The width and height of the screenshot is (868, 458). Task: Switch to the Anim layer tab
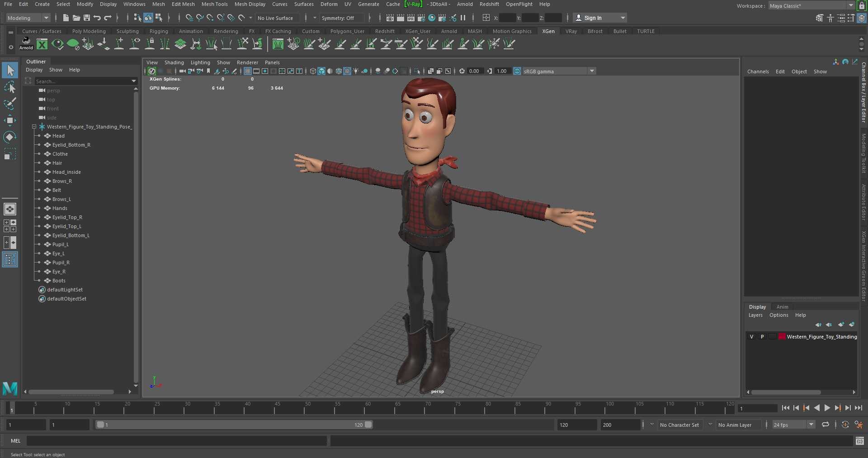pos(782,307)
